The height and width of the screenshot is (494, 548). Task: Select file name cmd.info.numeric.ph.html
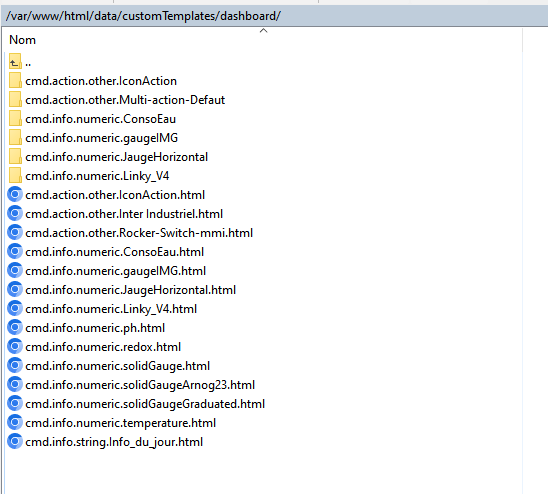click(95, 328)
